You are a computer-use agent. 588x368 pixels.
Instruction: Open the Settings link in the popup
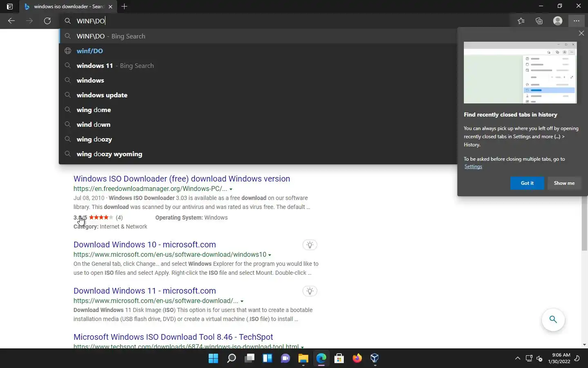[x=473, y=166]
